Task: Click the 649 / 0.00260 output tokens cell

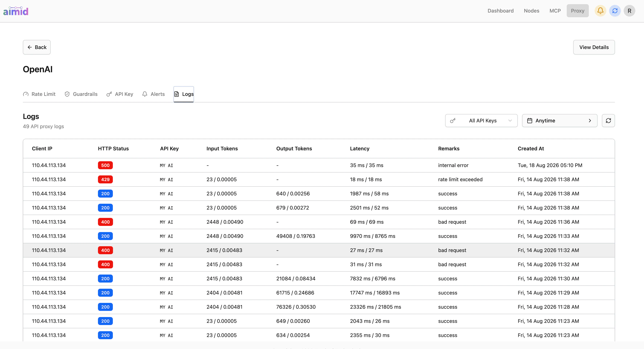Action: [293, 321]
